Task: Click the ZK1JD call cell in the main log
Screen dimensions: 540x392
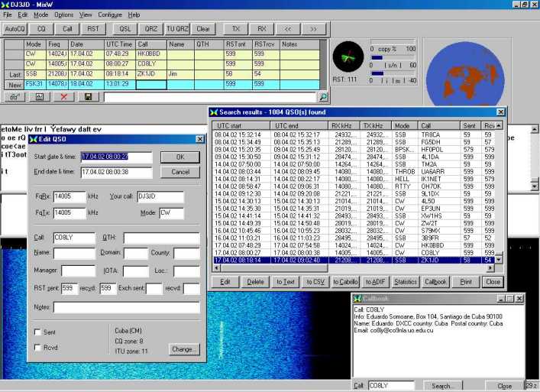Action: (150, 74)
